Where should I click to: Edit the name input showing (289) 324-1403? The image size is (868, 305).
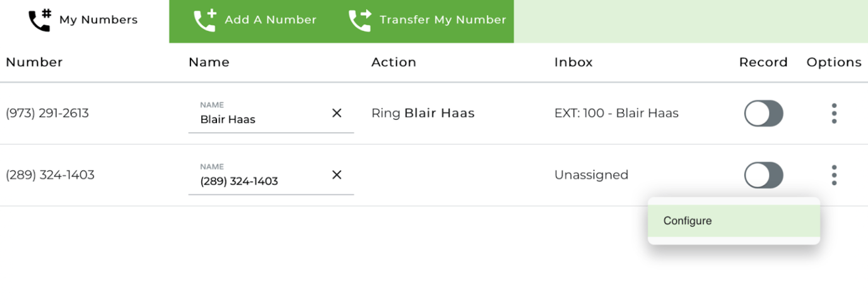[259, 181]
